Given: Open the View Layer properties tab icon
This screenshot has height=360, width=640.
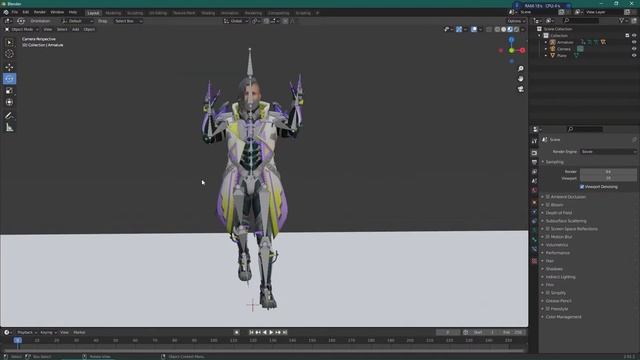Looking at the screenshot, I should pos(534,172).
